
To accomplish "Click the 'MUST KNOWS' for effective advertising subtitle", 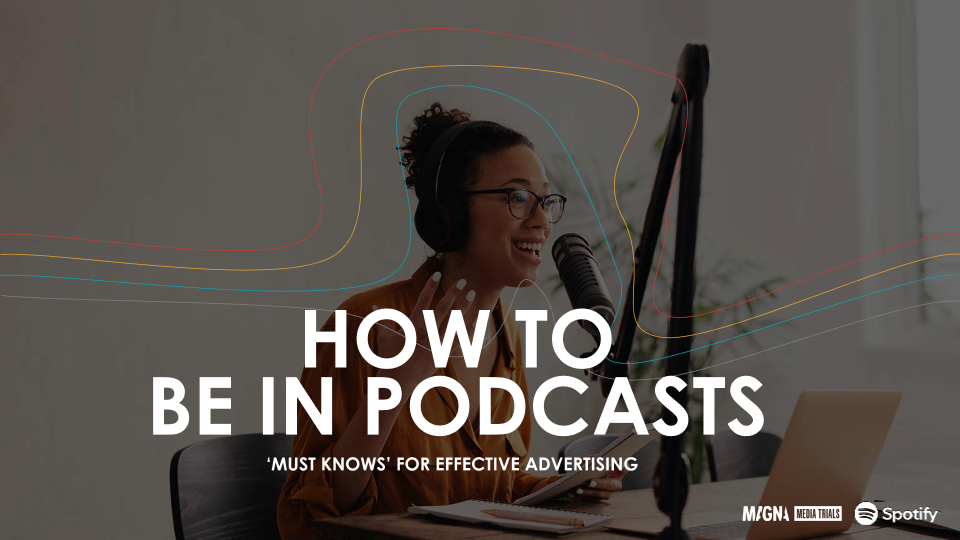I will pyautogui.click(x=453, y=464).
